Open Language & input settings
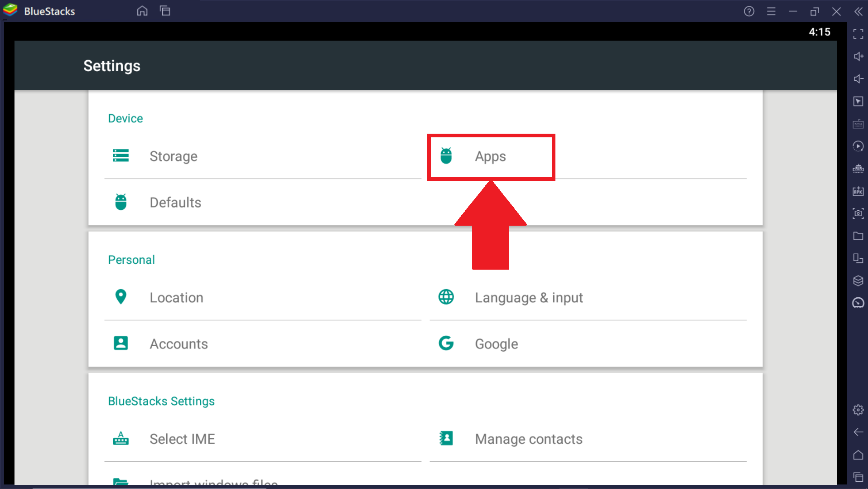Viewport: 868px width, 489px height. pos(529,298)
